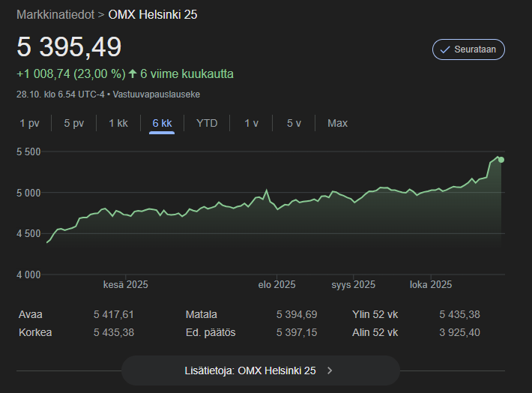Click the main index value 5 395,49
Image resolution: width=532 pixels, height=393 pixels.
click(x=69, y=47)
